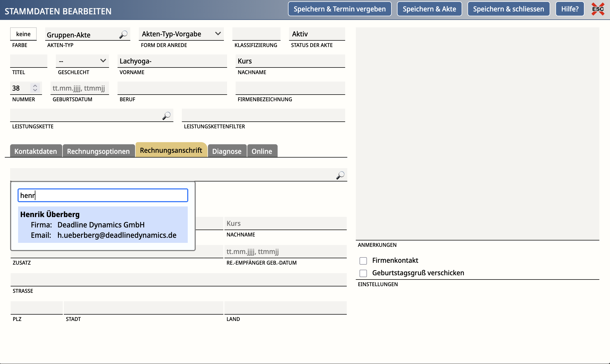Click the Nummer stepper arrows
Screen dimensions: 610x364
35,88
